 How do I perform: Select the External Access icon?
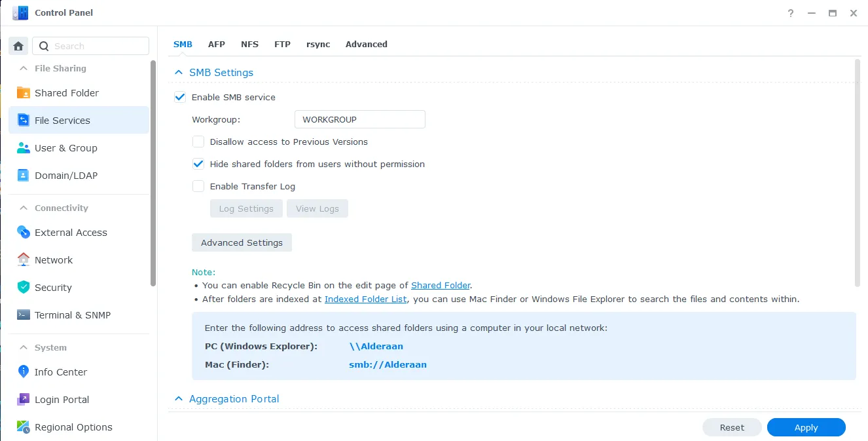[x=23, y=232]
